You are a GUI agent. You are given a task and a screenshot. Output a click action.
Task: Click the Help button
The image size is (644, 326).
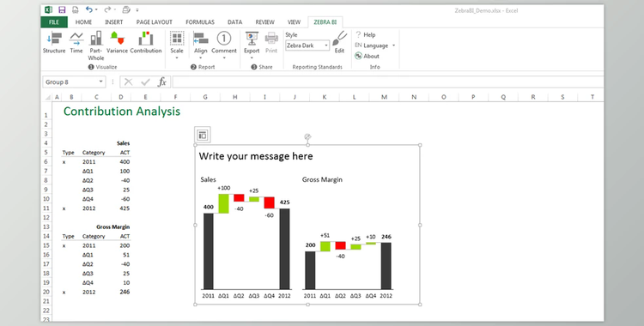click(x=365, y=35)
